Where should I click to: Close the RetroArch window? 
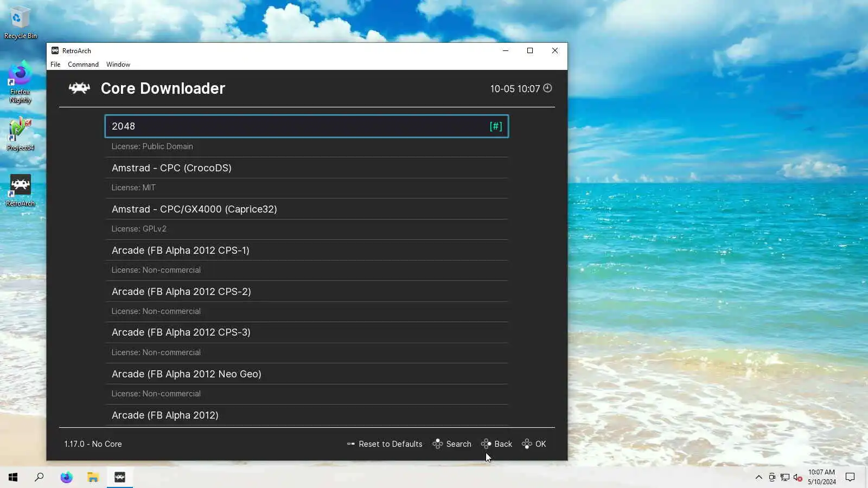(554, 50)
